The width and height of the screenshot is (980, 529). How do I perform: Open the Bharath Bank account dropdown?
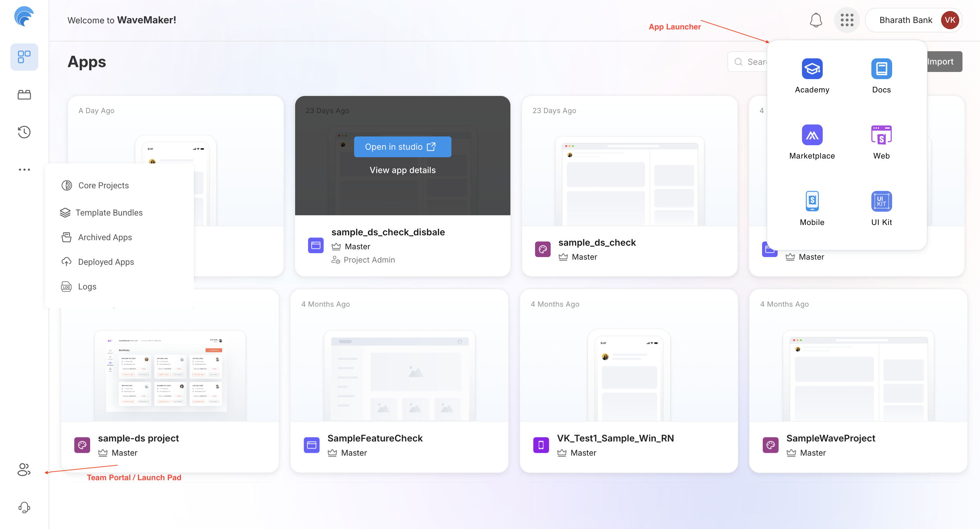[x=913, y=20]
